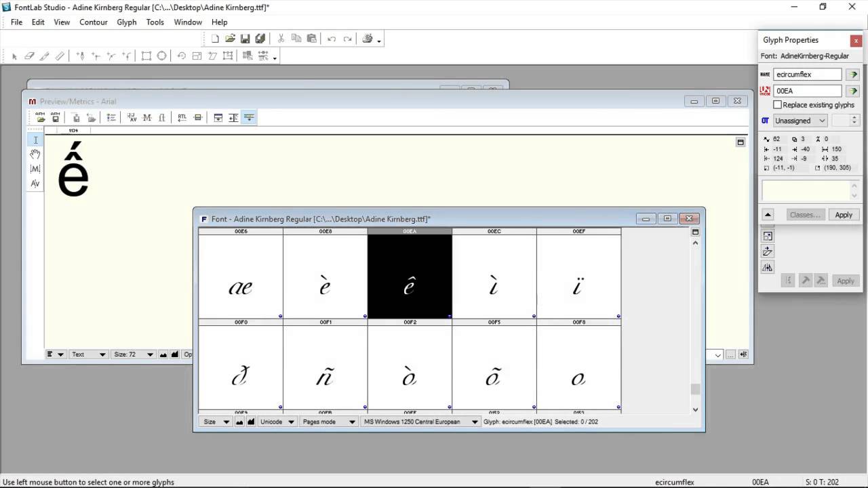This screenshot has width=868, height=488.
Task: Select the Knife tool
Action: pyautogui.click(x=45, y=56)
